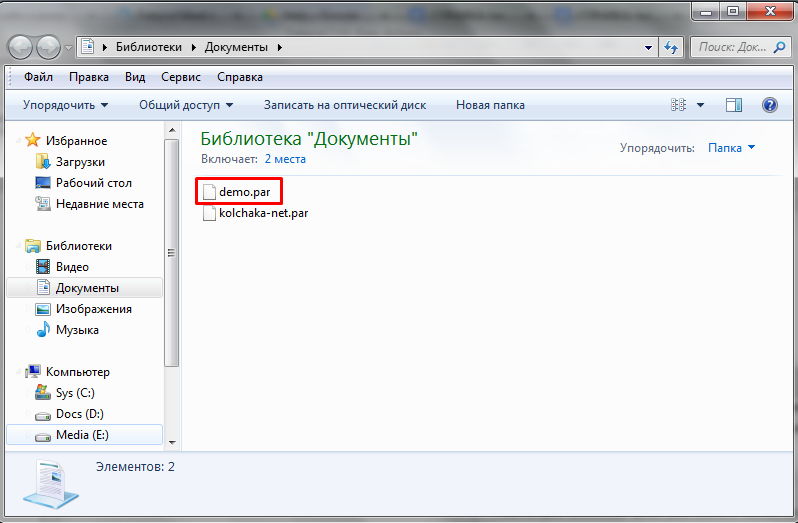798x523 pixels.
Task: Click the Help question mark icon
Action: (770, 105)
